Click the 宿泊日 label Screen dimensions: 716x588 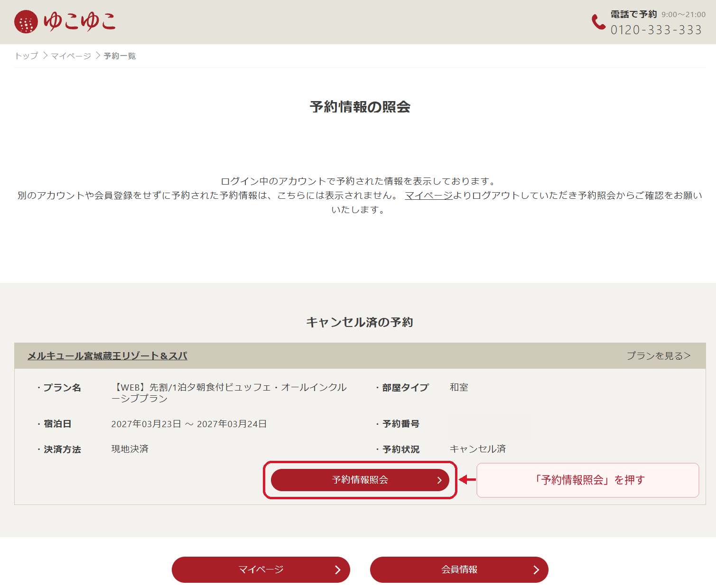(57, 424)
